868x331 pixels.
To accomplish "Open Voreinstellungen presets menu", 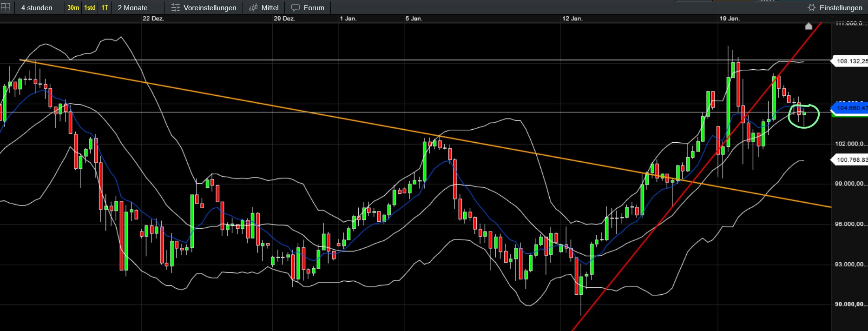I will 204,7.
